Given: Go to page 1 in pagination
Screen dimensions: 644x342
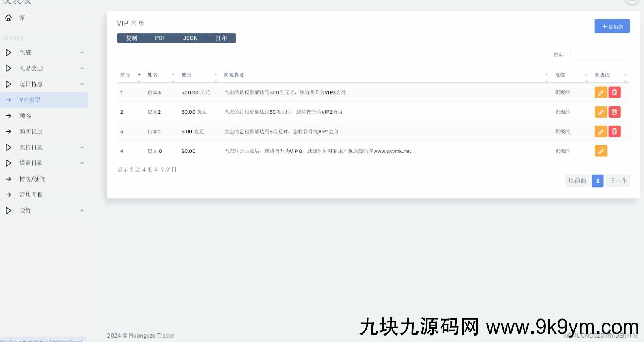Looking at the screenshot, I should pos(597,181).
